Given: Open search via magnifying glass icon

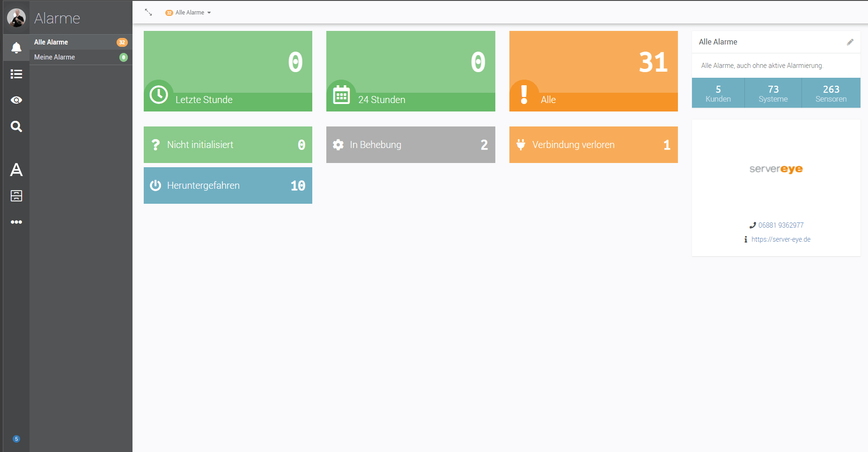Looking at the screenshot, I should [16, 126].
